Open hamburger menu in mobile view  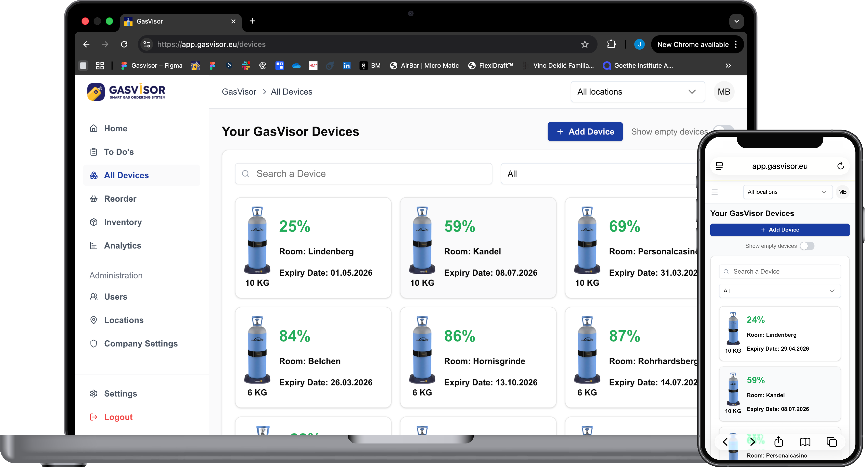[x=714, y=192]
